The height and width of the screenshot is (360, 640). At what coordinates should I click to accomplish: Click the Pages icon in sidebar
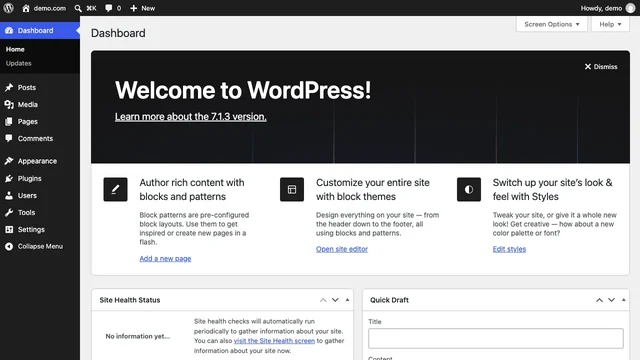[9, 122]
